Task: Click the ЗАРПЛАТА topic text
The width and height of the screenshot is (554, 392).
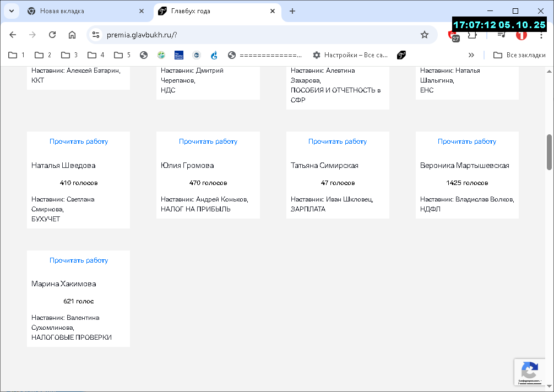Action: pos(308,209)
